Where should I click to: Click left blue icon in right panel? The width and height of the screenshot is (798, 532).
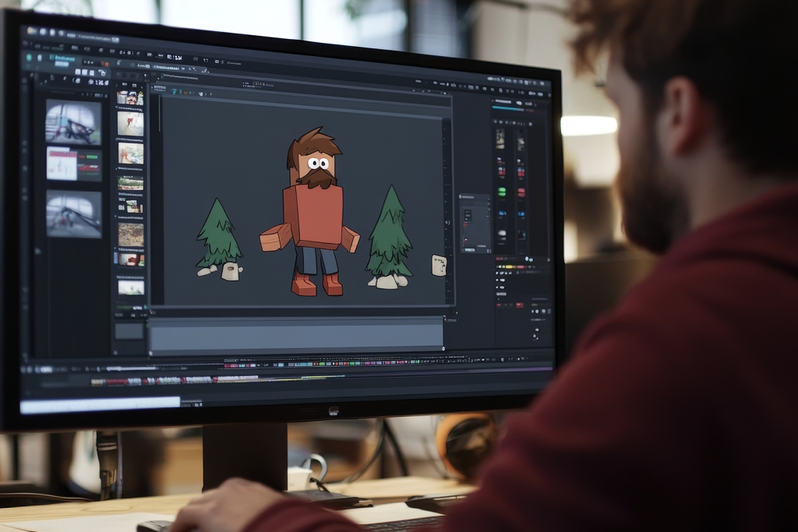click(501, 212)
